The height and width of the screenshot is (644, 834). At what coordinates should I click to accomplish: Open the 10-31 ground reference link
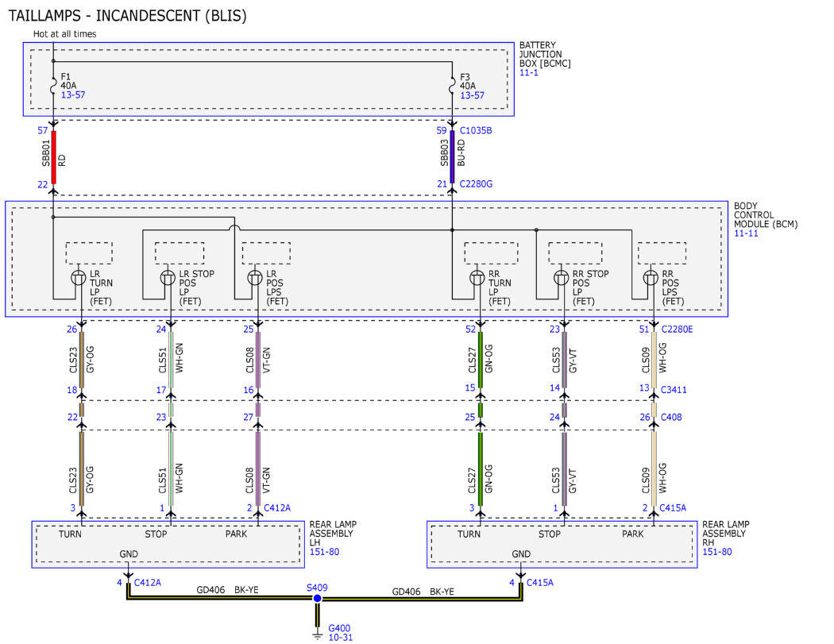[x=341, y=638]
